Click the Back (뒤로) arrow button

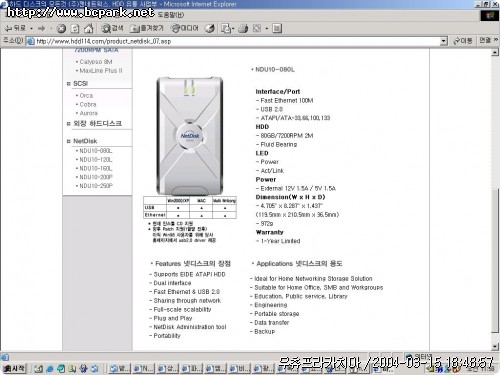tap(15, 28)
